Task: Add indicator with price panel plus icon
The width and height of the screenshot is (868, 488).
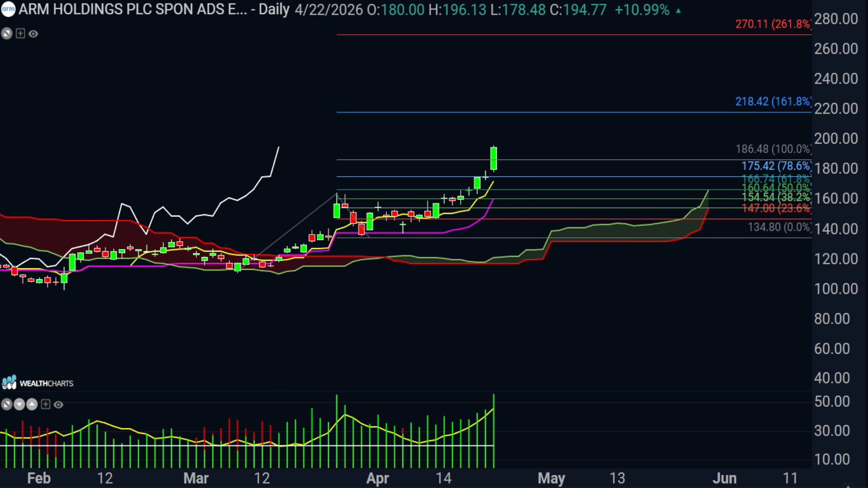Action: (20, 33)
